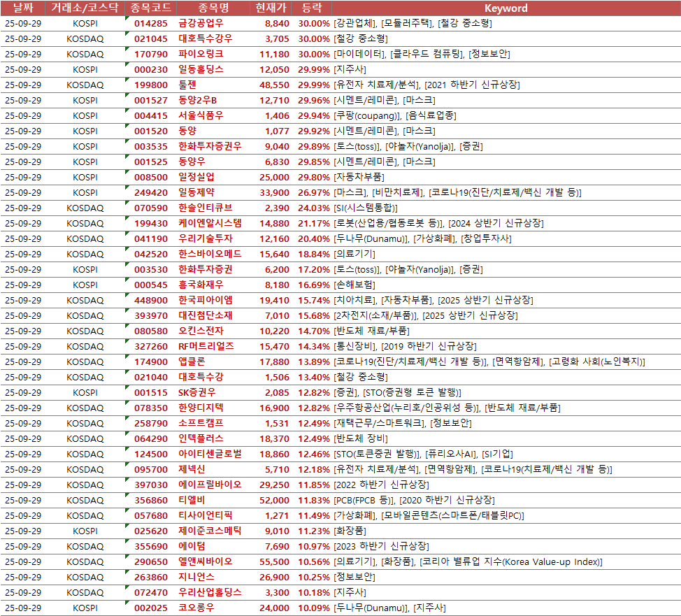Screen dimensions: 681x616
Task: Select the 엘앤씨바이오 stock name
Action: coord(206,561)
